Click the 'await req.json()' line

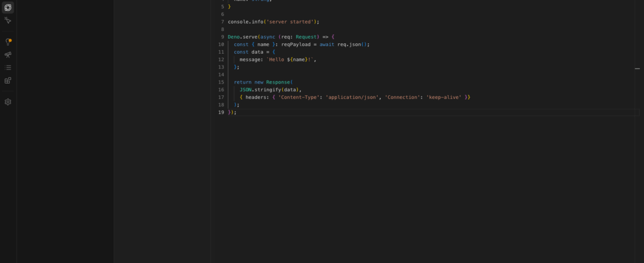[302, 44]
